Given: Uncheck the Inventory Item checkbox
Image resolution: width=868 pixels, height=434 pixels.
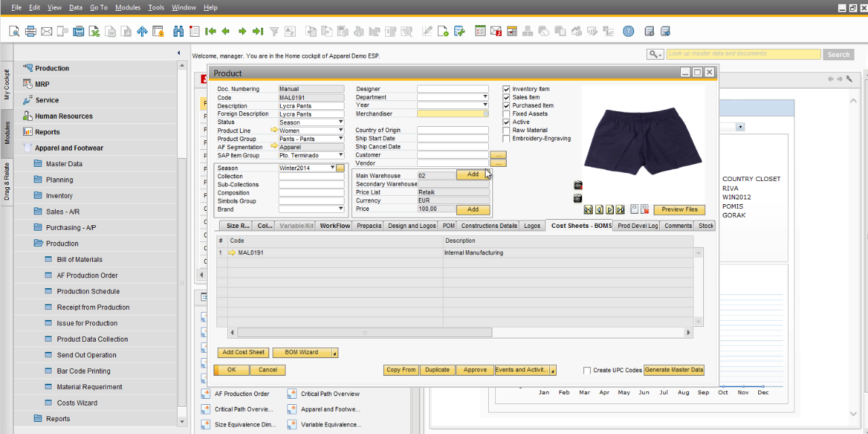Looking at the screenshot, I should (x=506, y=89).
